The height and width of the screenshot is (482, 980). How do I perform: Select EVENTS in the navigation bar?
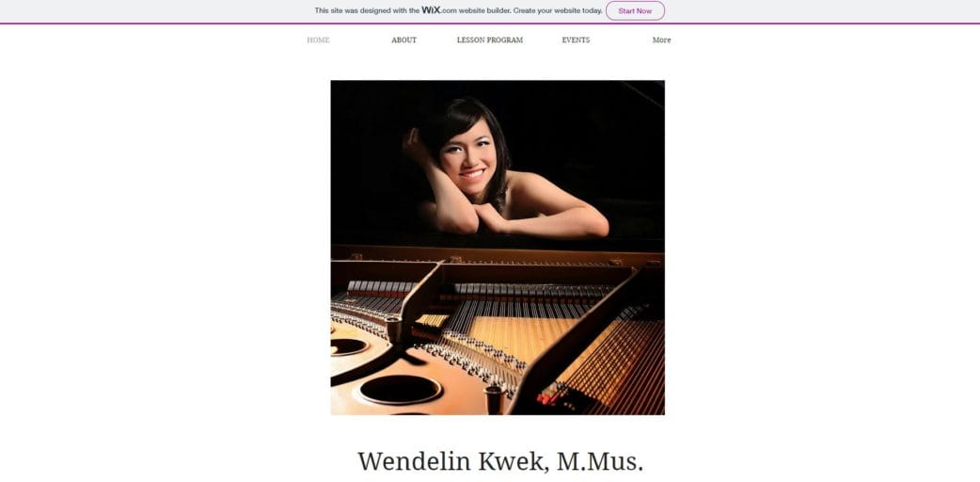click(x=576, y=40)
